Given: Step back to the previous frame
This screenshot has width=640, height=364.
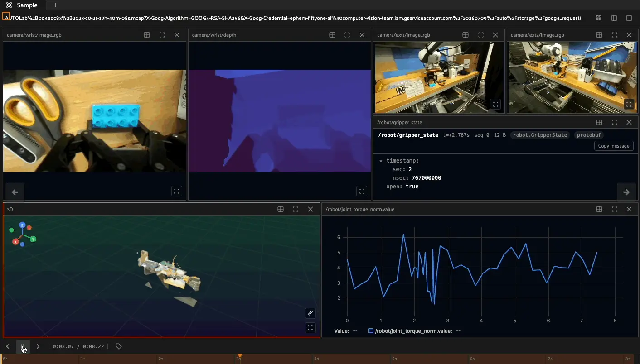Looking at the screenshot, I should (8, 346).
